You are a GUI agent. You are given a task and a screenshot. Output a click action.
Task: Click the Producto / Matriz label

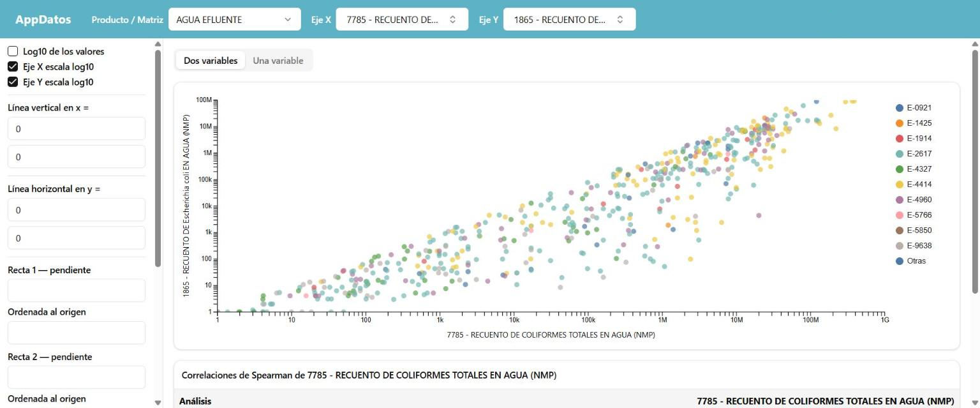tap(128, 20)
